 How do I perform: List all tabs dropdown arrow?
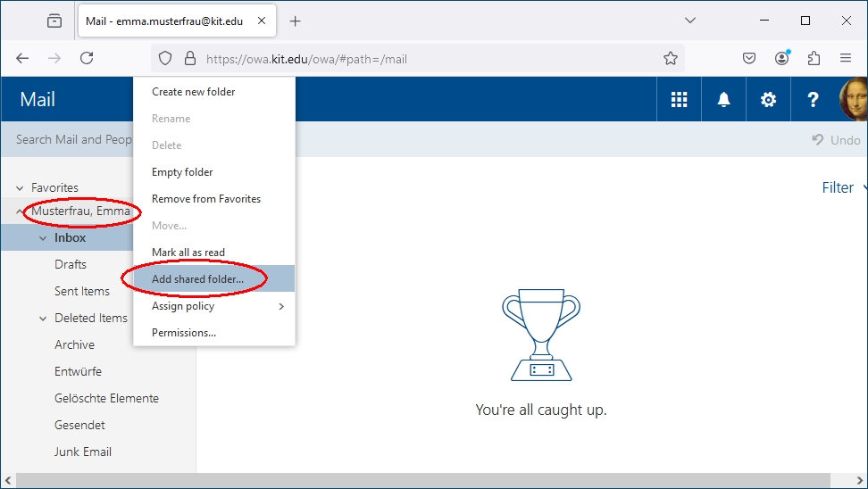(689, 21)
